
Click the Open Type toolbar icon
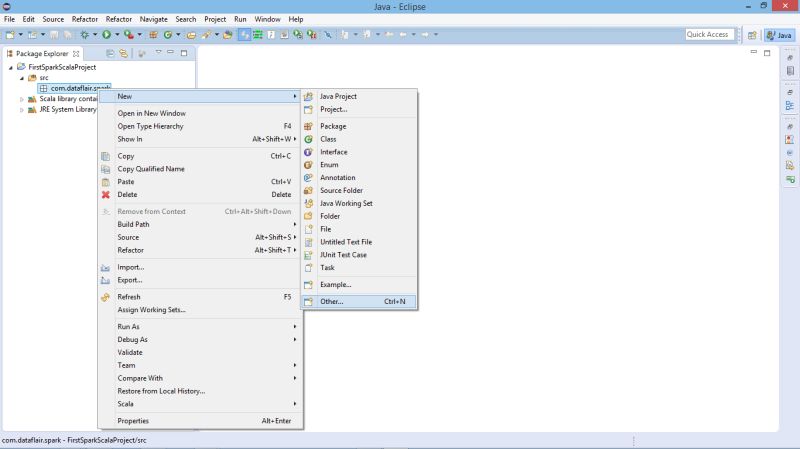[191, 35]
